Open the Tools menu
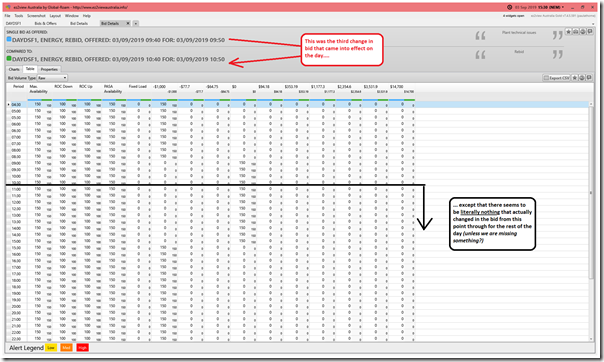The width and height of the screenshot is (604, 362). click(x=19, y=16)
